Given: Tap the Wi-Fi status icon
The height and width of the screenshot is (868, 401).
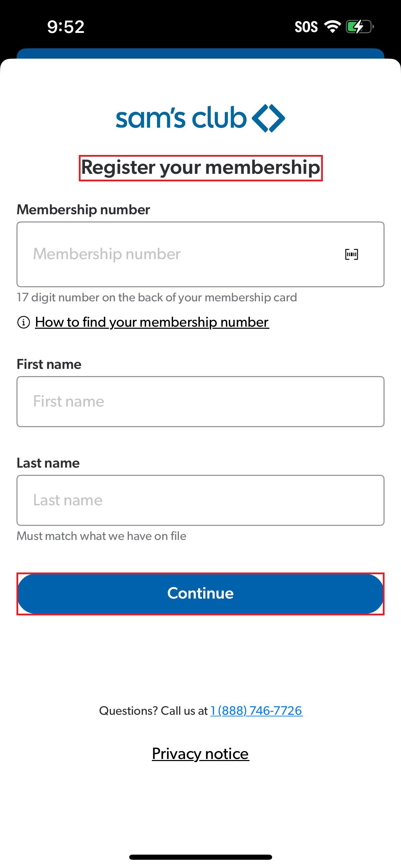Looking at the screenshot, I should click(x=332, y=26).
